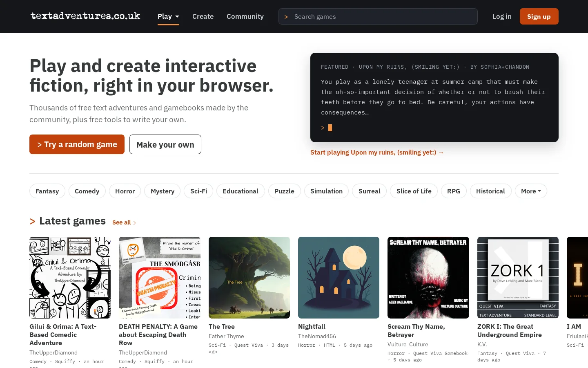This screenshot has height=368, width=588.
Task: Click See all latest games link
Action: [124, 222]
